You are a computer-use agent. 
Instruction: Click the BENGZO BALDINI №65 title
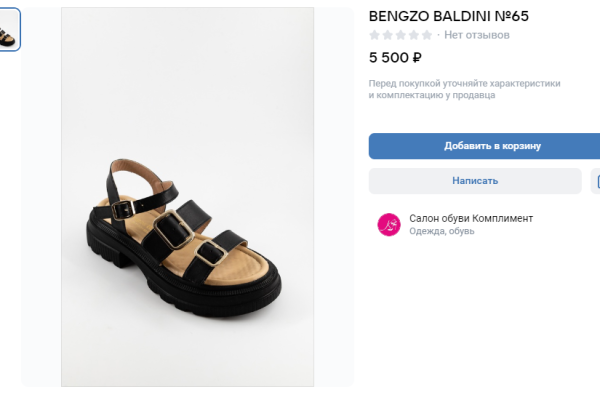[x=449, y=16]
